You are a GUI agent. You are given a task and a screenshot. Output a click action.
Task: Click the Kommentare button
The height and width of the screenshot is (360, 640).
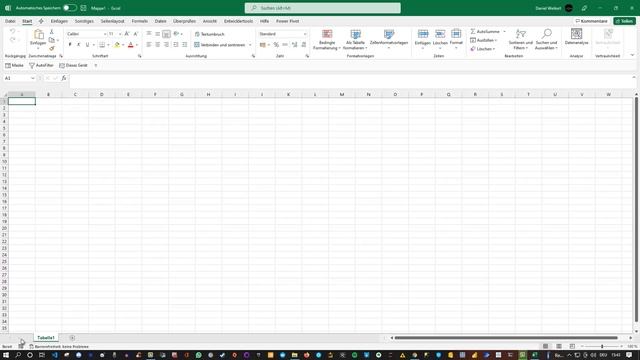coord(591,21)
